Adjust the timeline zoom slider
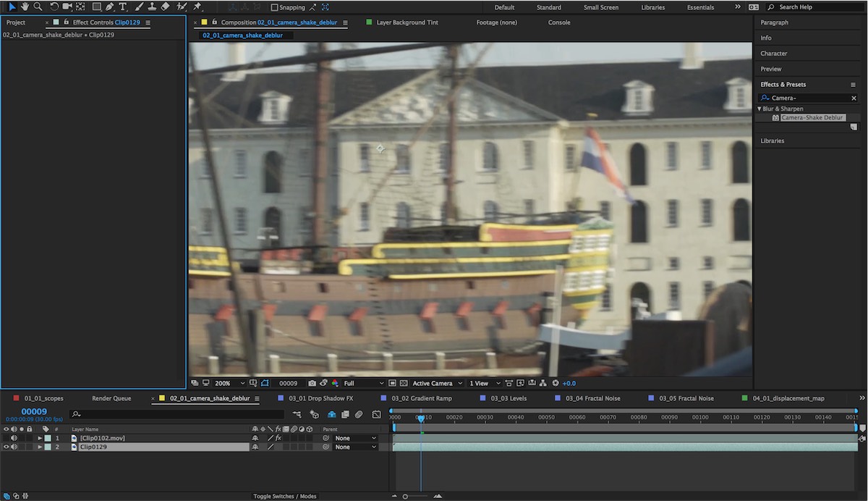868x501 pixels. pyautogui.click(x=406, y=496)
